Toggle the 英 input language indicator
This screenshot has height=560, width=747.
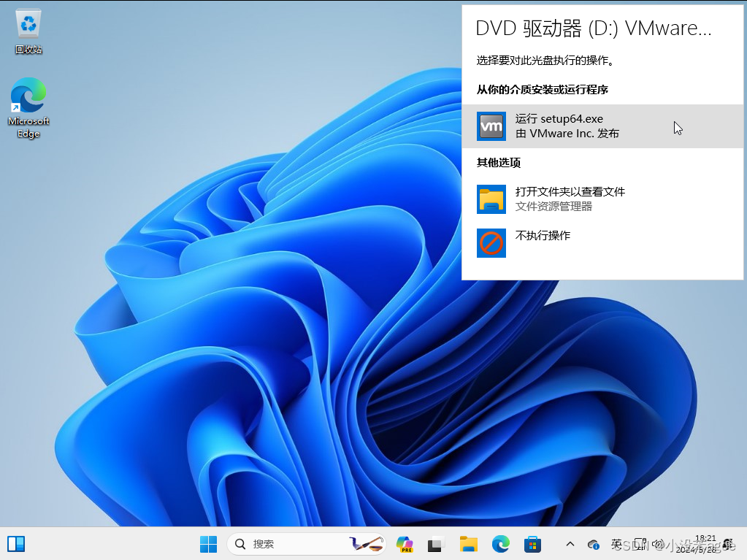pos(616,544)
